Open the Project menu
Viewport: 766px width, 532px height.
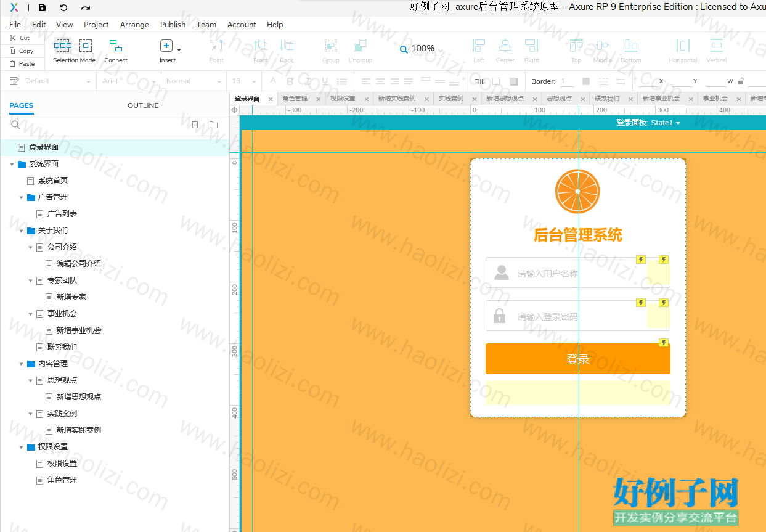pyautogui.click(x=96, y=25)
